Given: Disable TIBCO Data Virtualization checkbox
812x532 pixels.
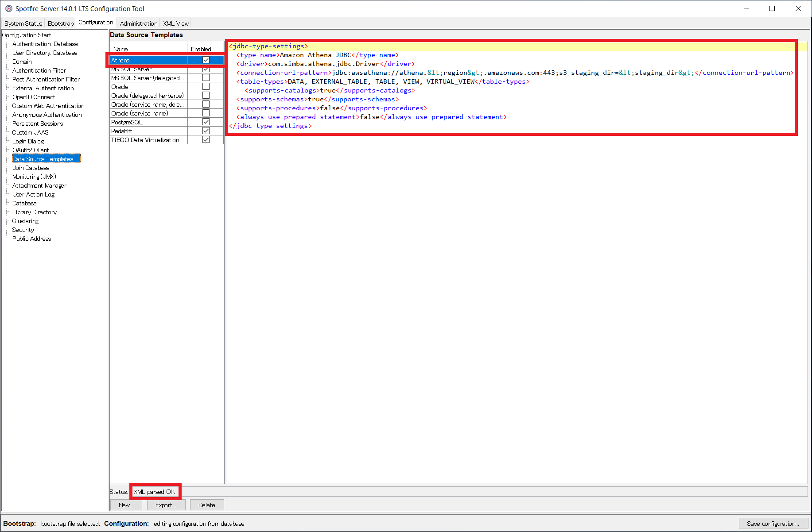Looking at the screenshot, I should (x=206, y=139).
